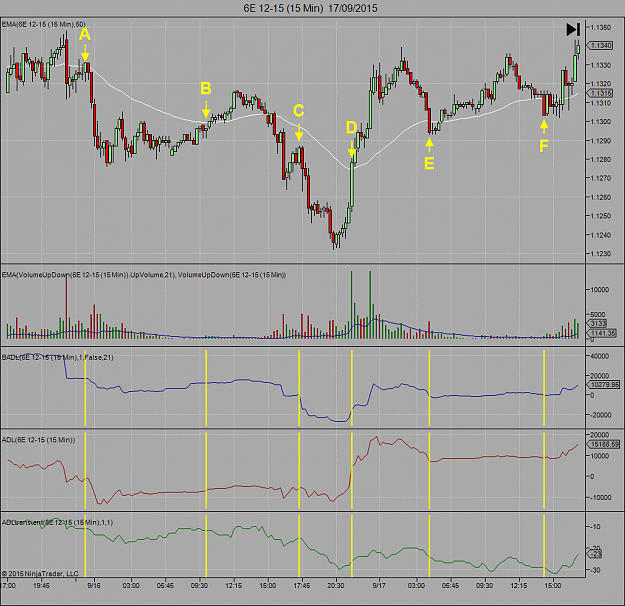625x606 pixels.
Task: Click the 1.1300 price axis label
Action: pos(600,122)
